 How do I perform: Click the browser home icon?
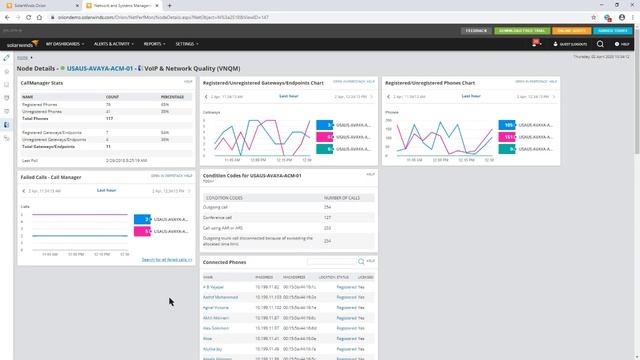coord(39,18)
